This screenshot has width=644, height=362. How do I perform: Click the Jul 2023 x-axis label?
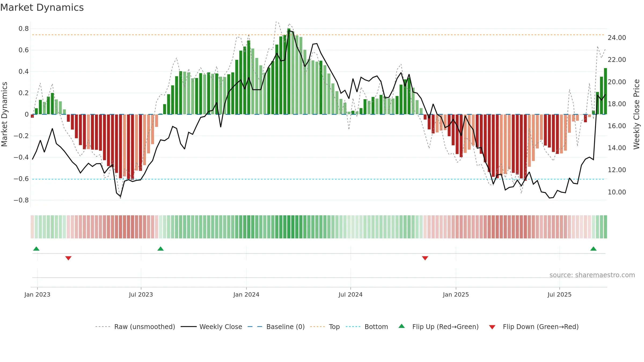click(x=141, y=294)
